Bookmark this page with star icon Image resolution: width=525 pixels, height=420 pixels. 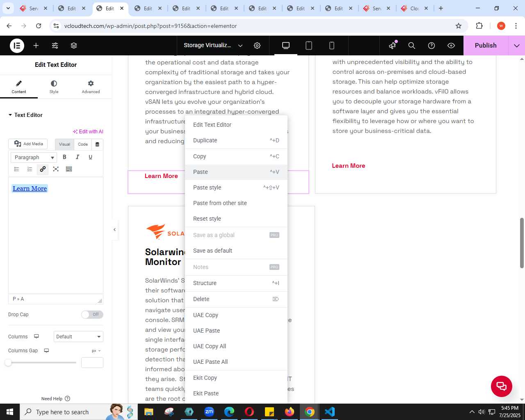[459, 26]
